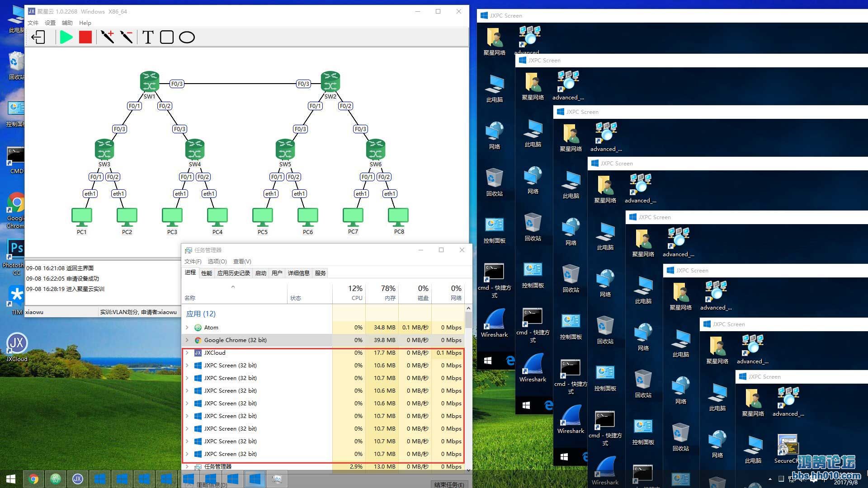Switch to the 应用历史记录 tab
Screen dimensions: 868x488
click(x=234, y=273)
